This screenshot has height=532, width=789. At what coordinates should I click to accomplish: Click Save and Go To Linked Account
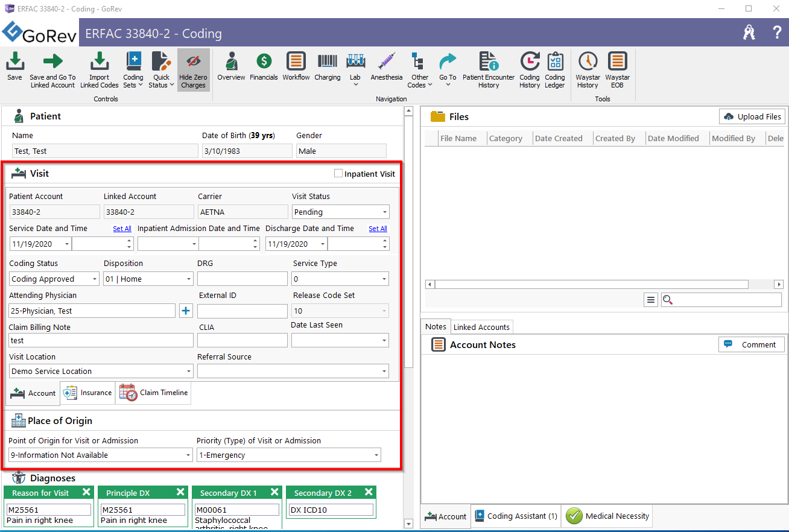tap(52, 70)
